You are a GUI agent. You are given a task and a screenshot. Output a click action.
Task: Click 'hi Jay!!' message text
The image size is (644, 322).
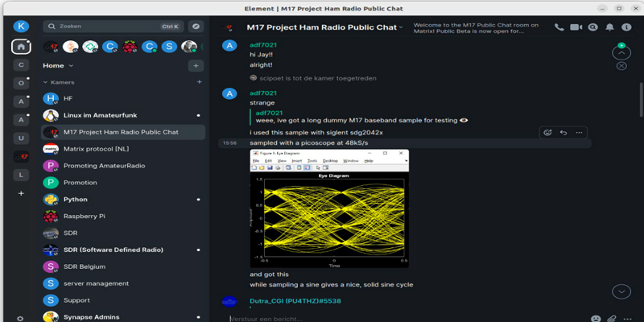(261, 55)
